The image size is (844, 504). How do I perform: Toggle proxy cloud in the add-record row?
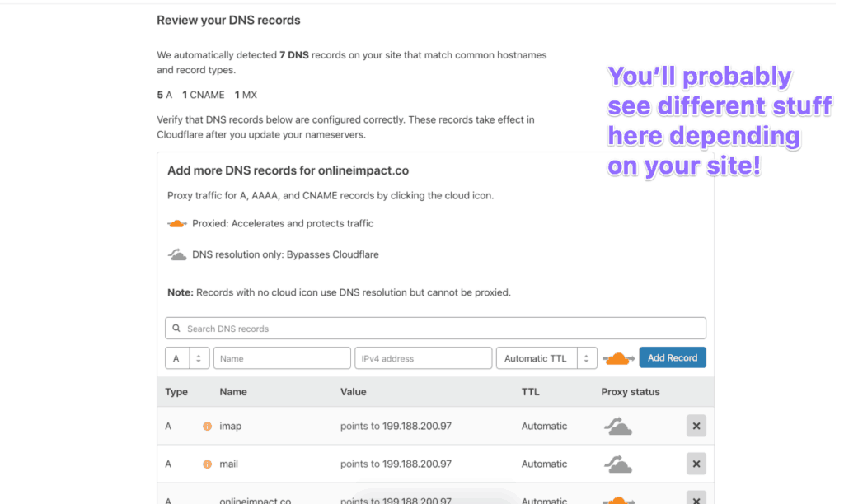click(618, 358)
